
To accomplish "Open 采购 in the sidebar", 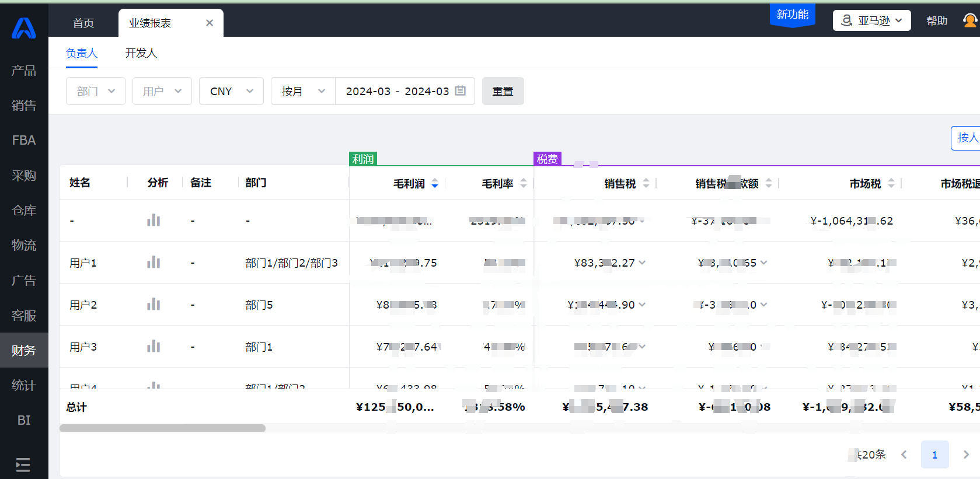I will tap(24, 176).
